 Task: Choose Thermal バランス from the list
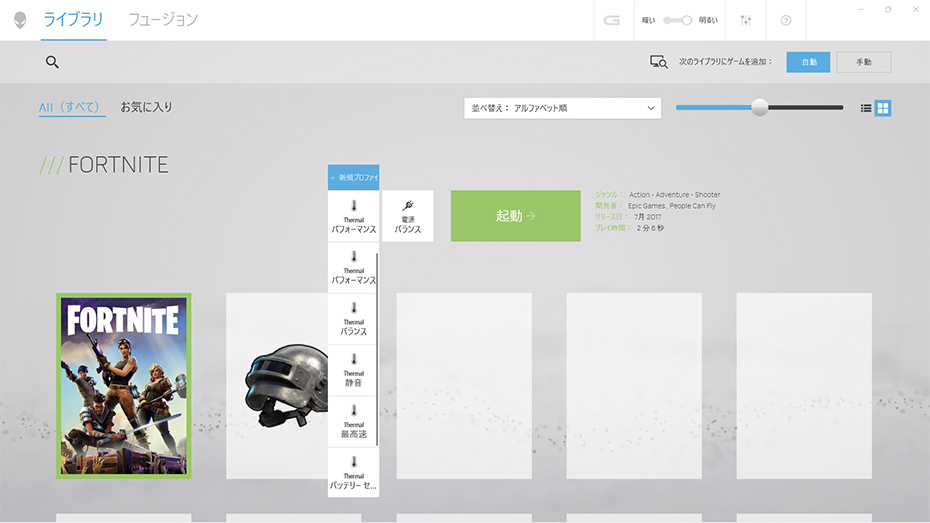352,319
